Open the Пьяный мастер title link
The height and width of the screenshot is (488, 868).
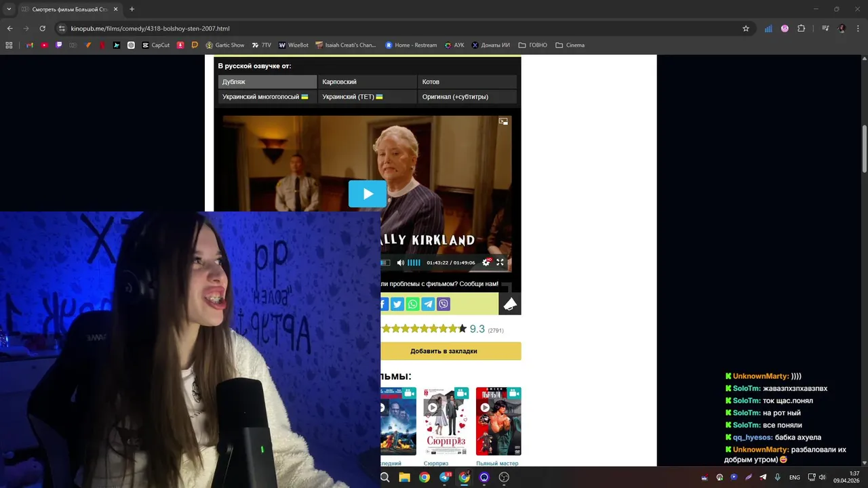pyautogui.click(x=497, y=464)
